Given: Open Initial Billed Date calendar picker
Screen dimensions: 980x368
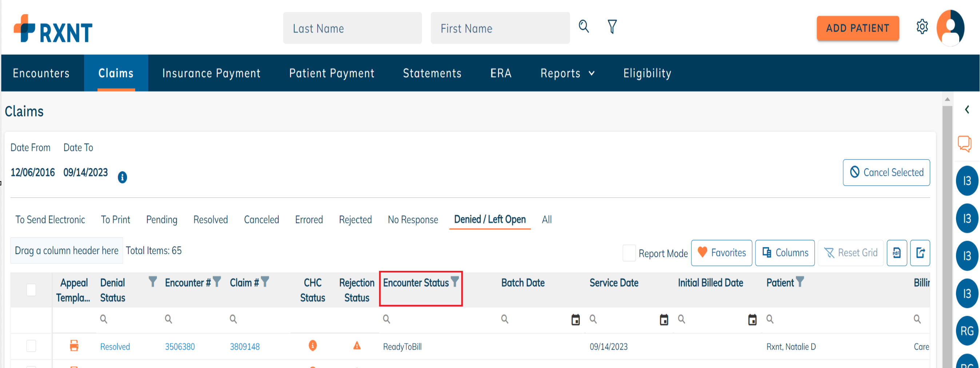Looking at the screenshot, I should coord(752,320).
